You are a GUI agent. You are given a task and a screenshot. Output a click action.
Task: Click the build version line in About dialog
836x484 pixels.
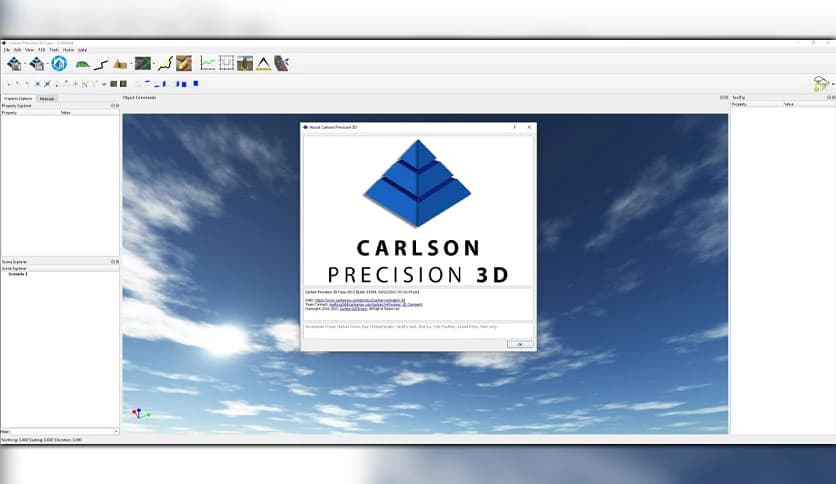[361, 292]
